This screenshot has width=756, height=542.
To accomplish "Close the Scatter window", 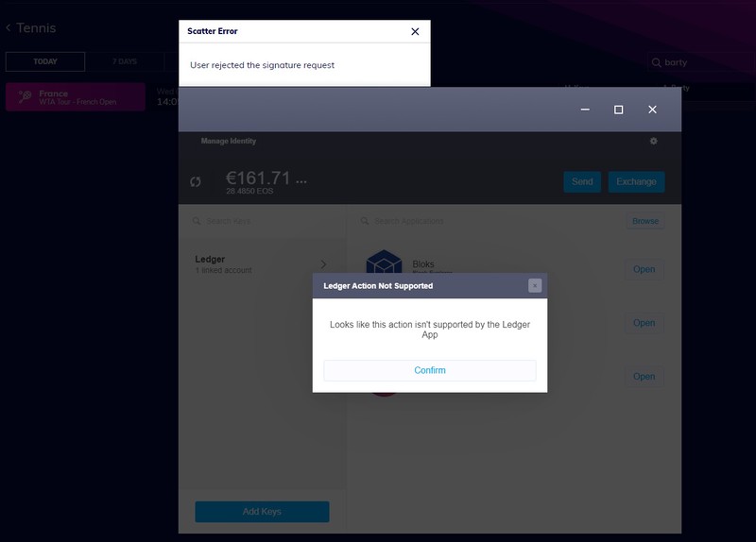I will coord(652,110).
